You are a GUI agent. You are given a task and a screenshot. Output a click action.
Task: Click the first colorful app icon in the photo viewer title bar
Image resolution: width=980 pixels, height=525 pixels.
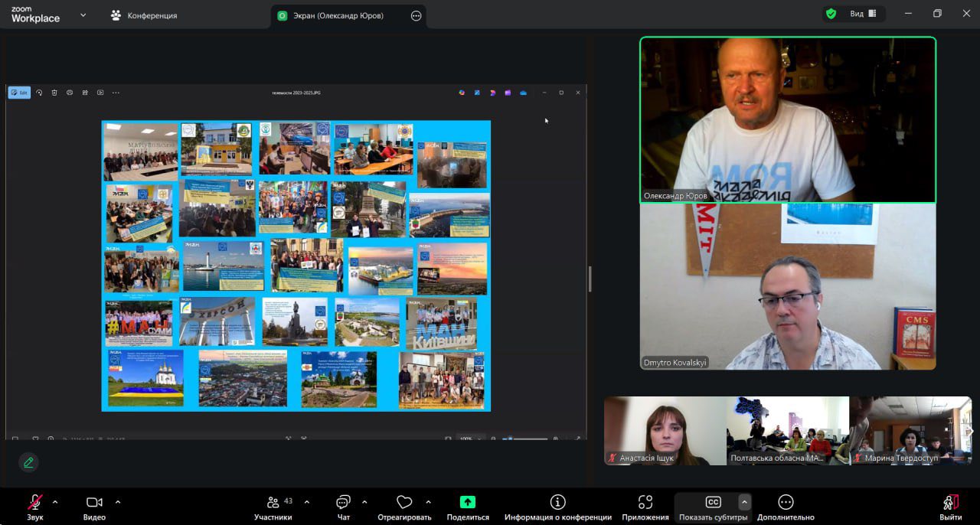(x=462, y=93)
